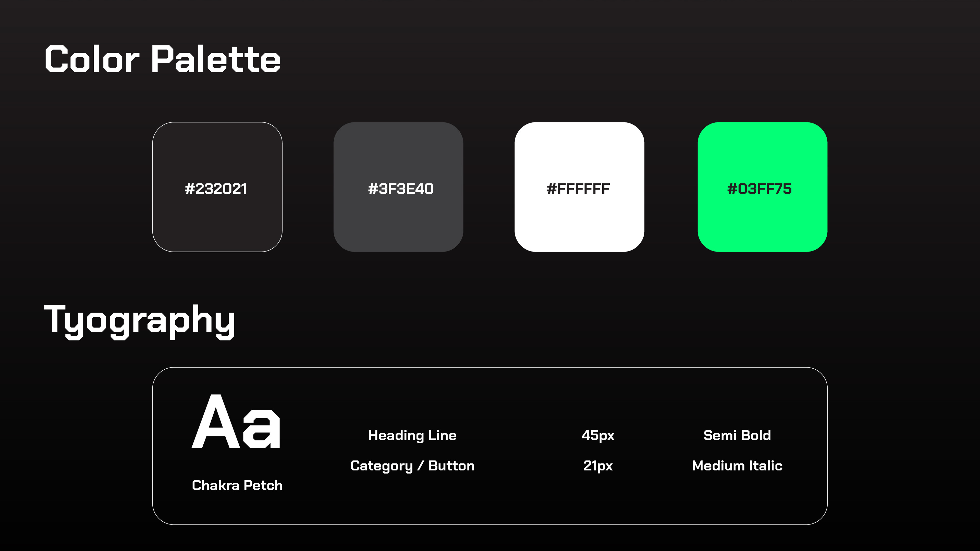Click the word "Button" in the style row

[451, 466]
